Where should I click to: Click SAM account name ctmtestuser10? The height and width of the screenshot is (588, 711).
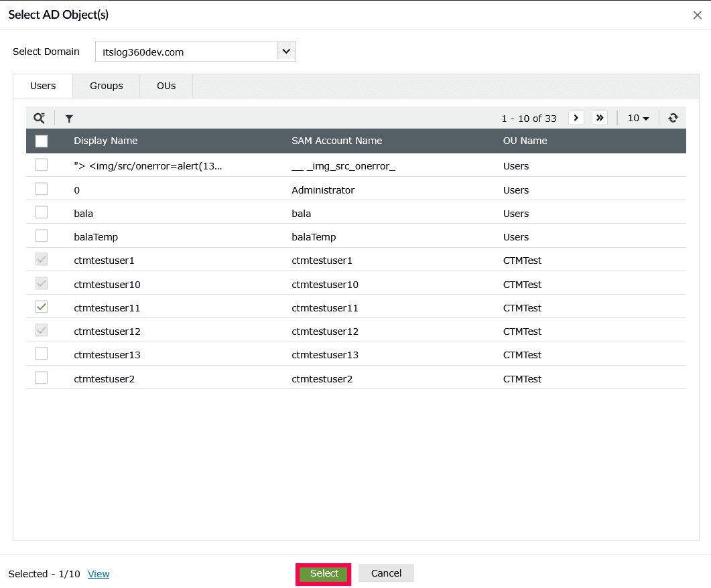[x=324, y=285]
